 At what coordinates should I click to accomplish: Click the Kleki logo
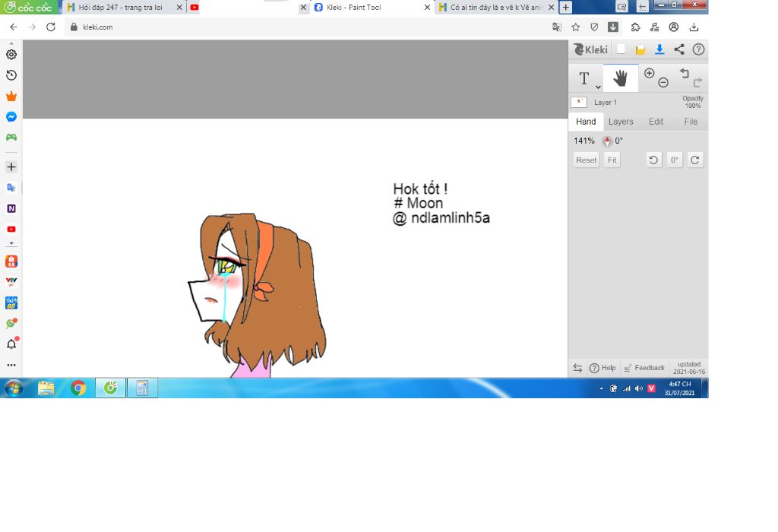pos(590,49)
